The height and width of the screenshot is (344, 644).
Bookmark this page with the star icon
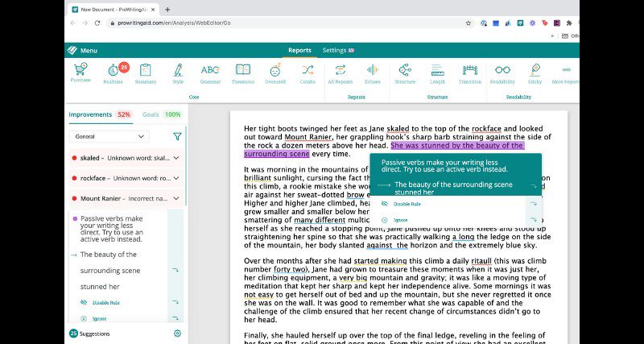(x=469, y=23)
